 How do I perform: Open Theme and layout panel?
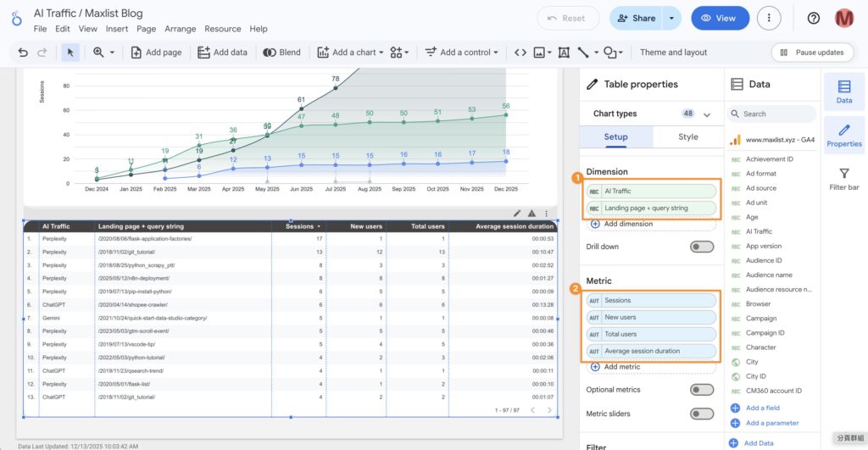point(673,52)
